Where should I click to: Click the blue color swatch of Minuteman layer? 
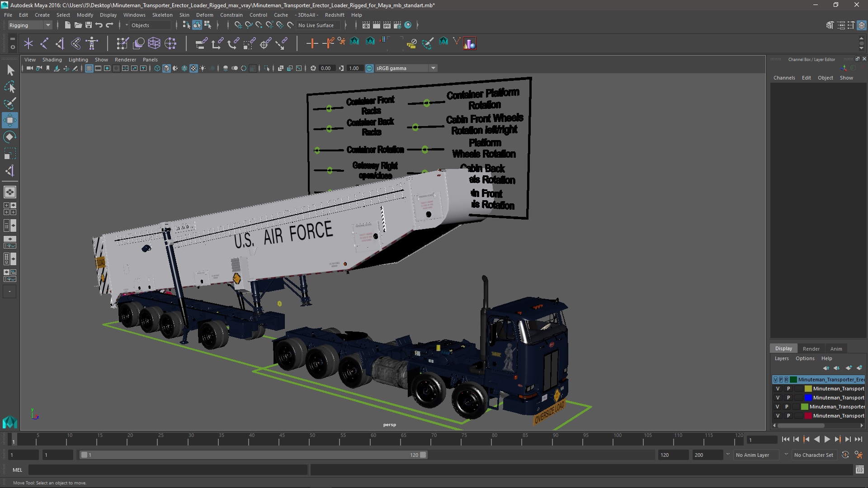(x=808, y=398)
